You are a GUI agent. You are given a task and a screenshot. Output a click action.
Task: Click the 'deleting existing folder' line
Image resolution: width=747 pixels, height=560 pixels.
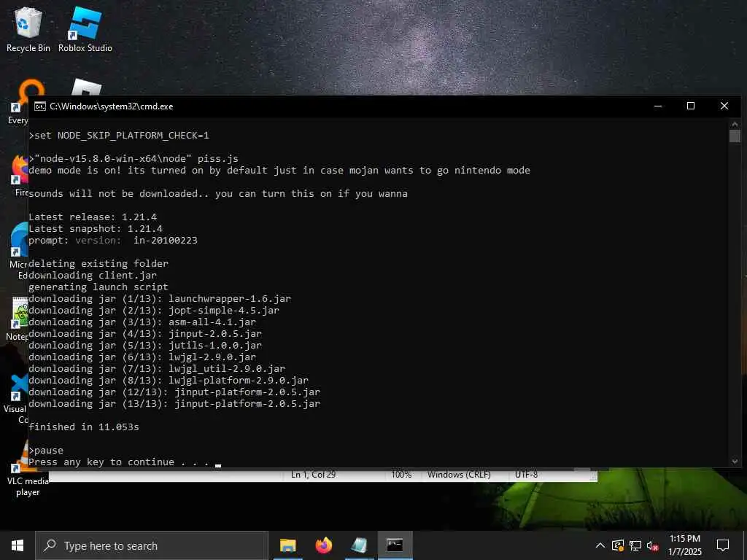pyautogui.click(x=98, y=263)
